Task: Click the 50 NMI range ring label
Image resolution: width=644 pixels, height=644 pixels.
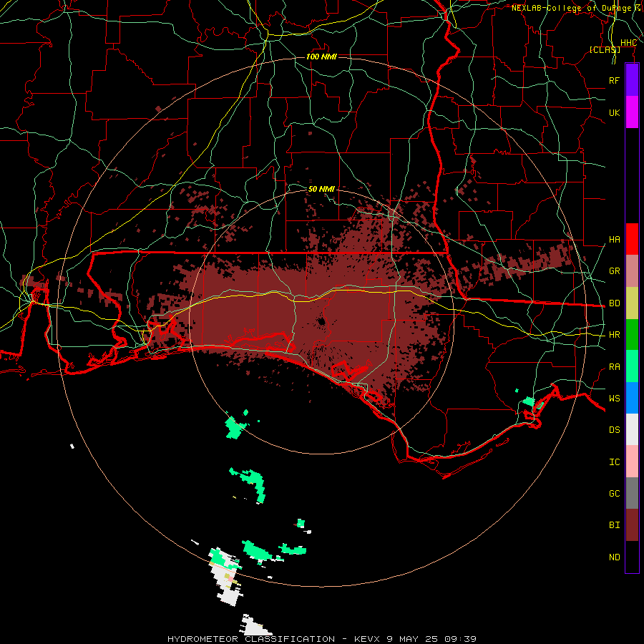Action: tap(321, 189)
